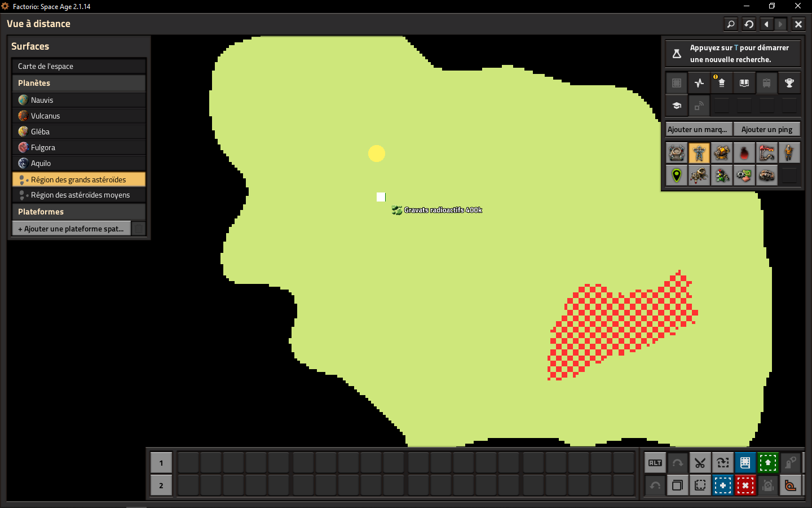Image resolution: width=812 pixels, height=508 pixels.
Task: Toggle the highlighted electric pole map filter
Action: [699, 153]
